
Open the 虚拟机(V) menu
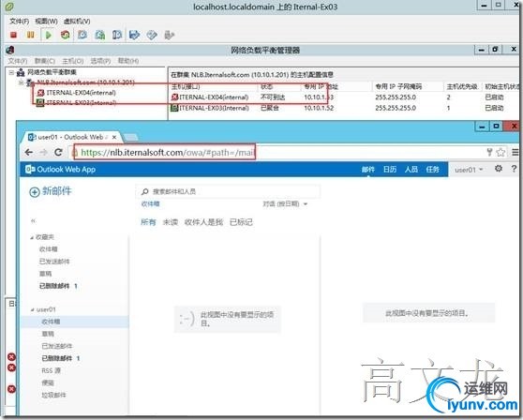(77, 21)
